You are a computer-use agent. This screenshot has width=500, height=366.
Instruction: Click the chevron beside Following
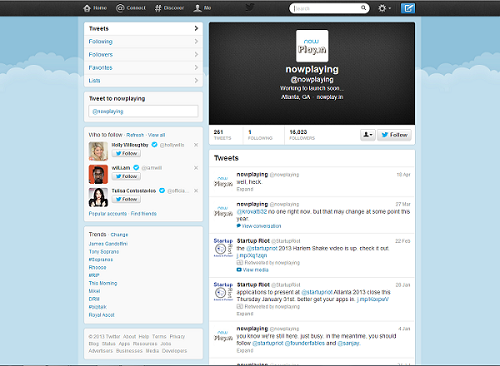click(196, 41)
